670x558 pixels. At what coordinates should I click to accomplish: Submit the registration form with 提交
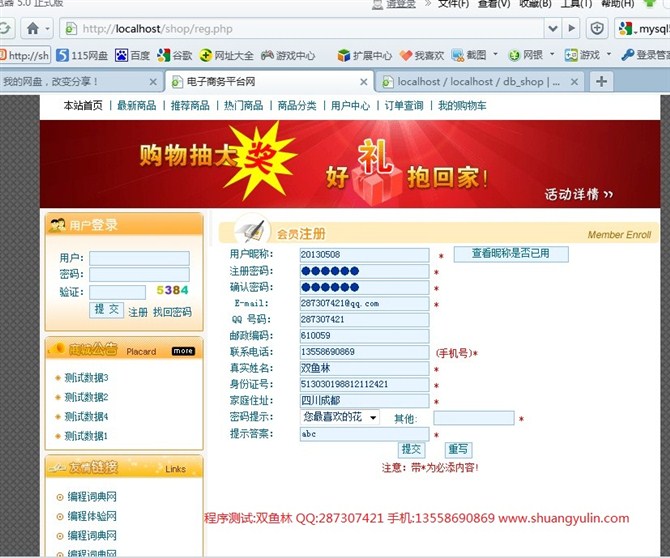[x=411, y=449]
